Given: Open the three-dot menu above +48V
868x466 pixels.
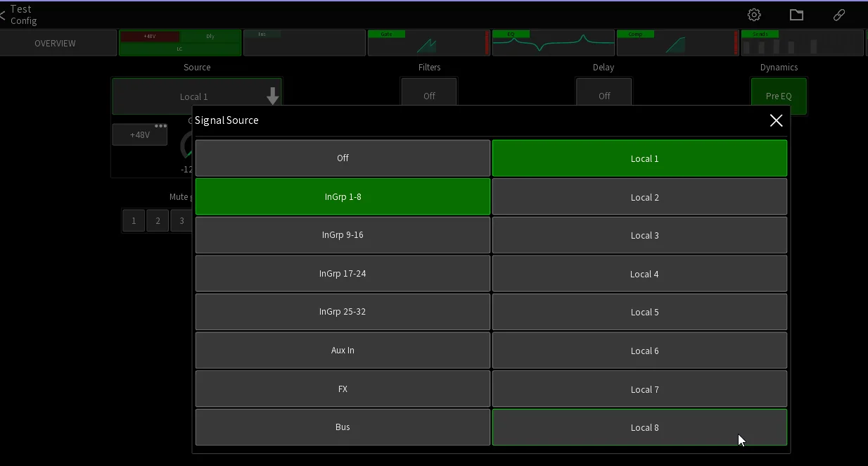Looking at the screenshot, I should point(161,127).
